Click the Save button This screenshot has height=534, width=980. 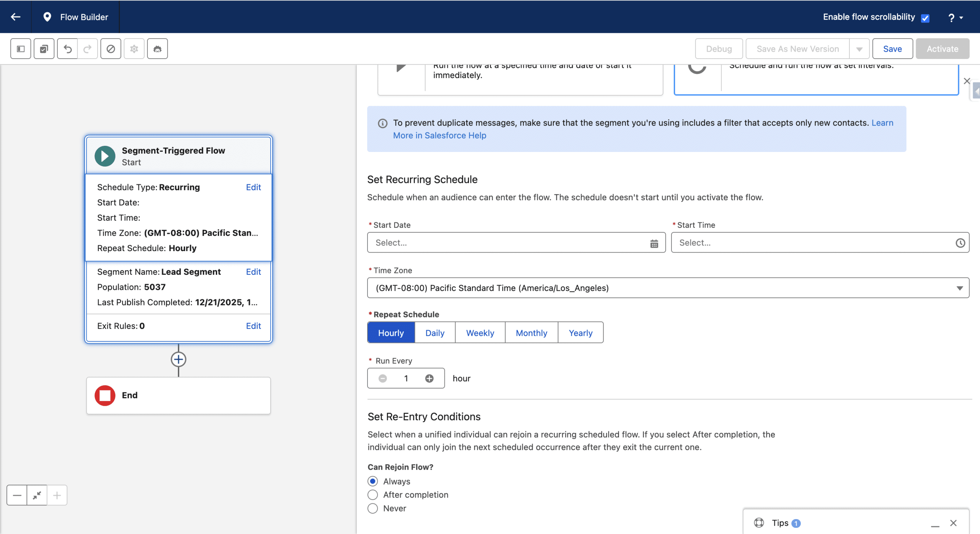coord(892,49)
